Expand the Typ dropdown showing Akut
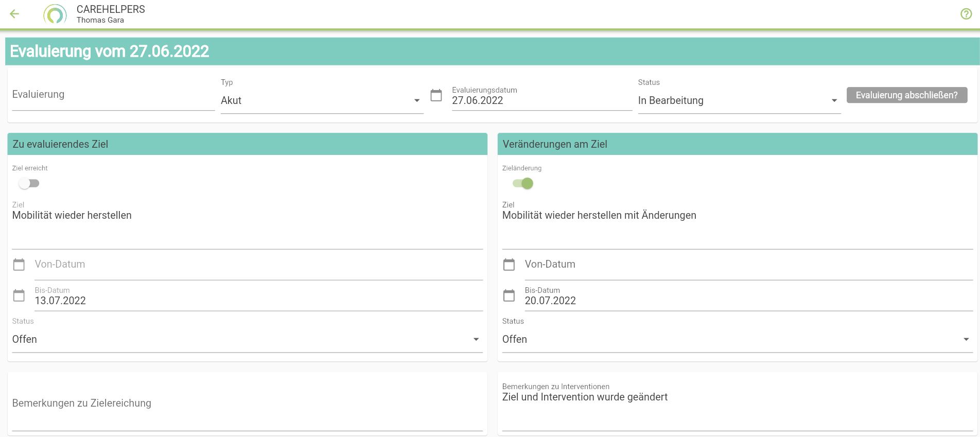 click(x=322, y=100)
